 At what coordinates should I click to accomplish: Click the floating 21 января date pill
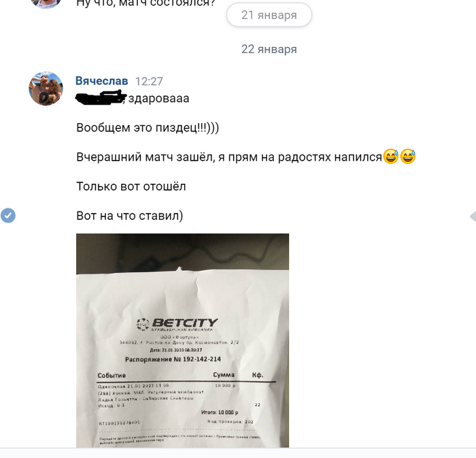[269, 15]
